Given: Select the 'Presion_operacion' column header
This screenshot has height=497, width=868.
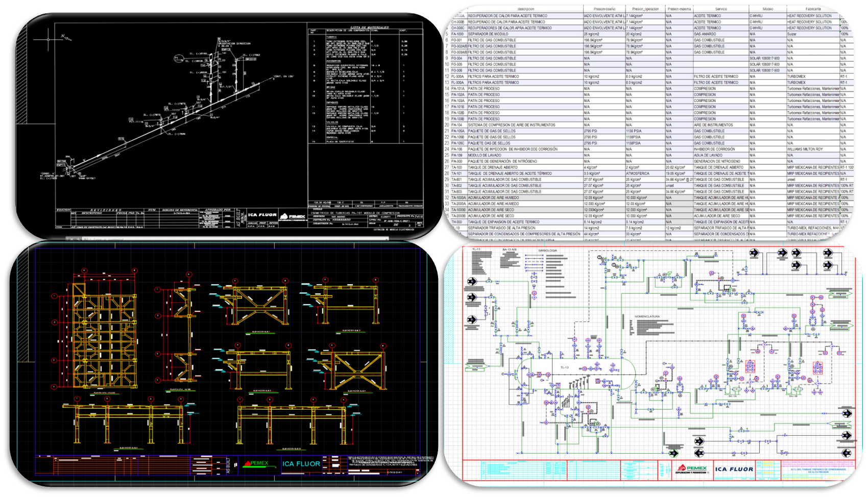Looking at the screenshot, I should (645, 9).
